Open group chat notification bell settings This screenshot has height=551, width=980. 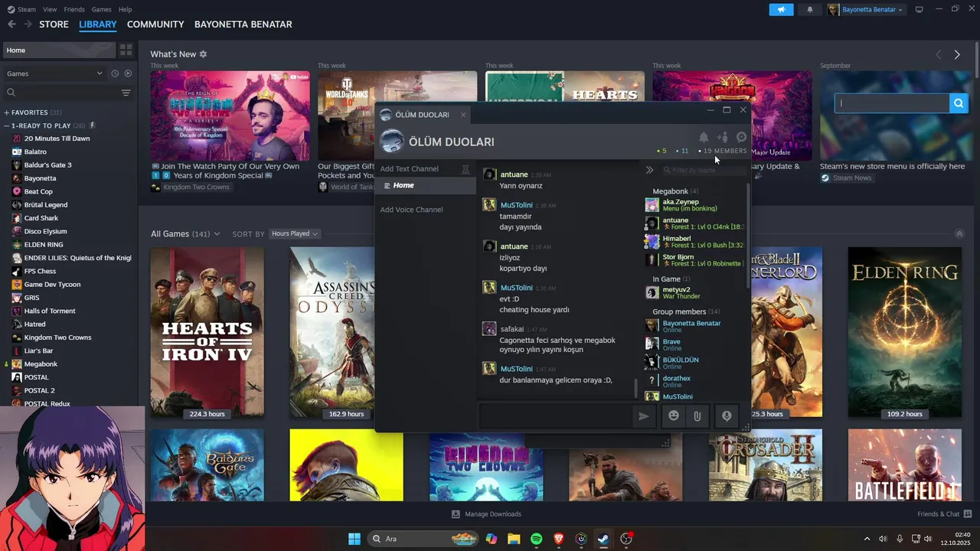(704, 138)
